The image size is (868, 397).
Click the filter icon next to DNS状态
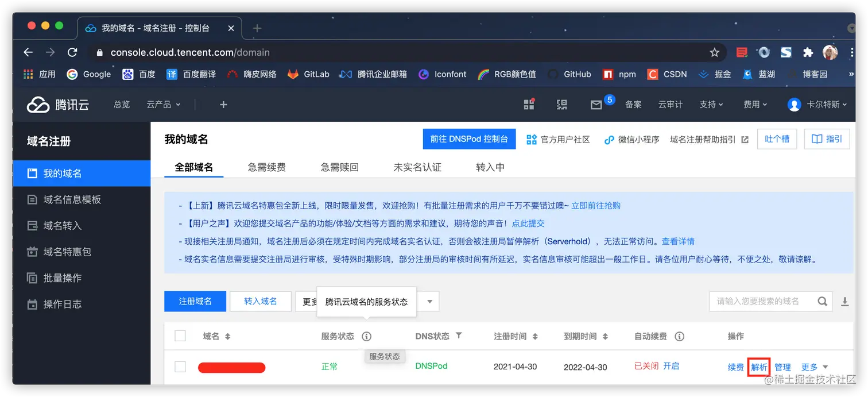459,336
